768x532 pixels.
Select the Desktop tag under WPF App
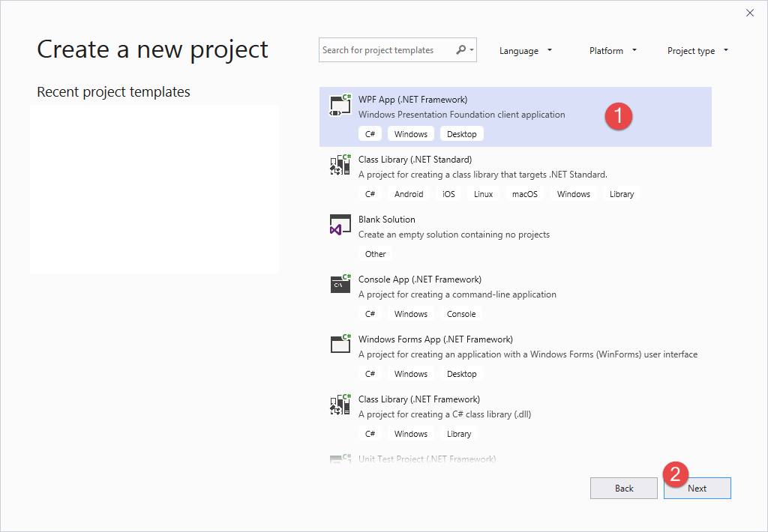click(x=461, y=133)
